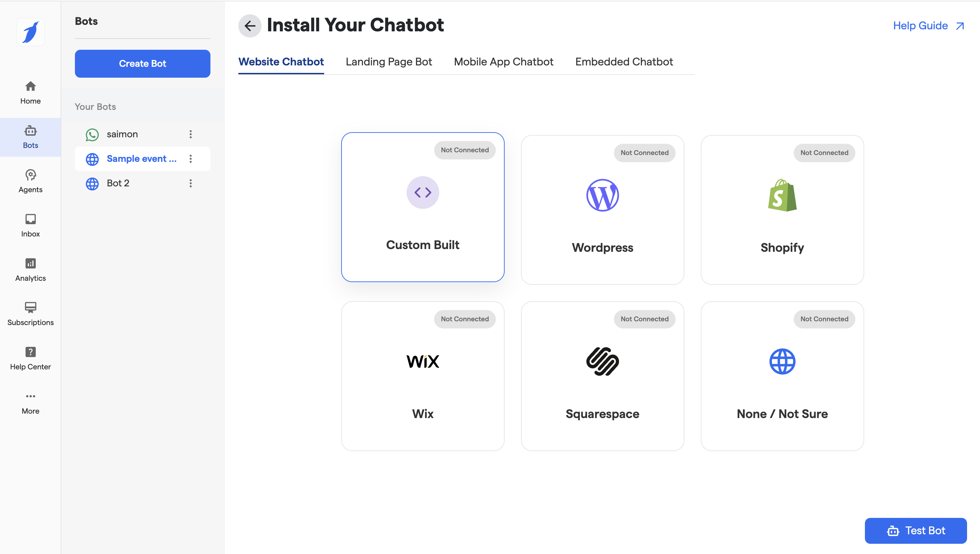Open three-dot menu for Bot 2

[x=191, y=183]
